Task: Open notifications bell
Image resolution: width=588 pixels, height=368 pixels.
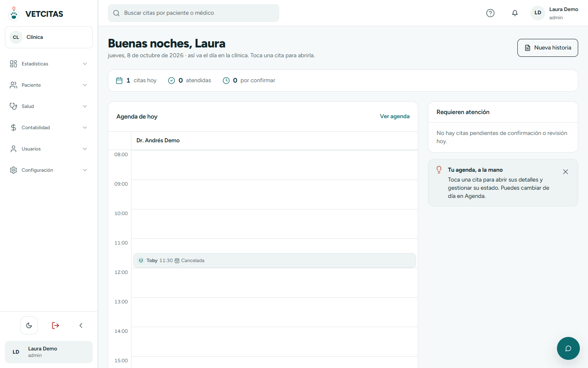Action: [x=515, y=13]
